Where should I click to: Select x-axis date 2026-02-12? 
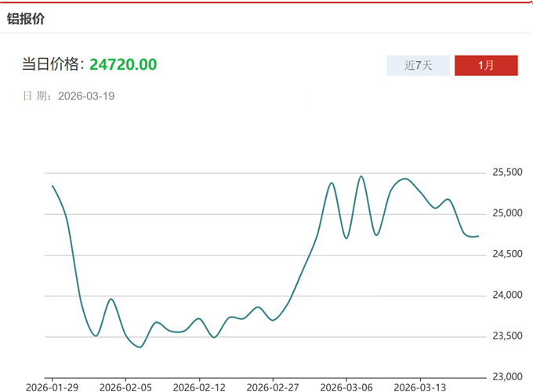click(199, 387)
